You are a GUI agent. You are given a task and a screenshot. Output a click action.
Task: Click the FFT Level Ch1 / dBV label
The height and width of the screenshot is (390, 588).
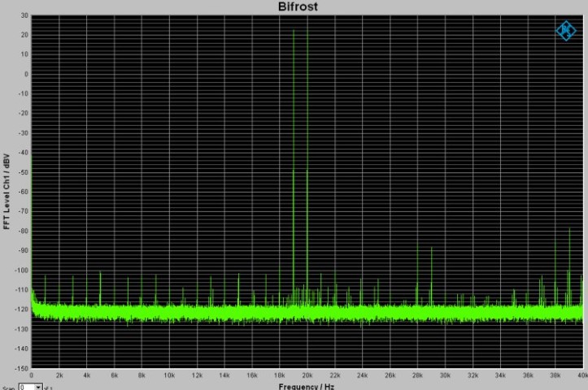click(x=7, y=191)
